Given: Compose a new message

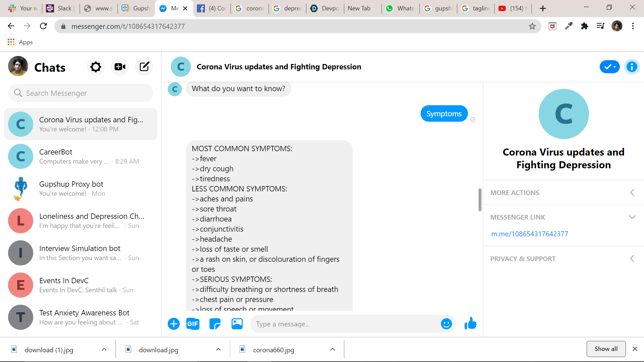Looking at the screenshot, I should click(x=144, y=67).
